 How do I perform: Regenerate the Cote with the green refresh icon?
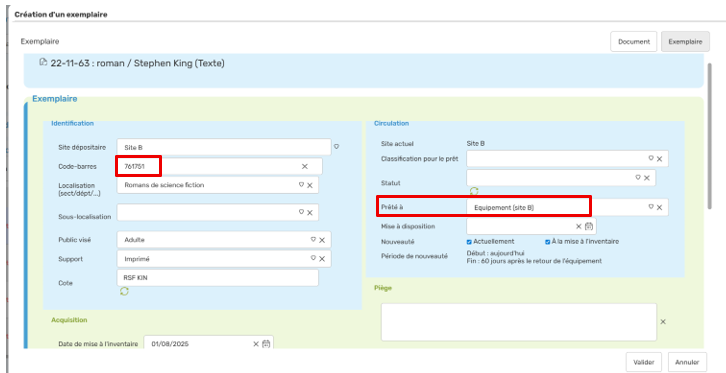(124, 291)
